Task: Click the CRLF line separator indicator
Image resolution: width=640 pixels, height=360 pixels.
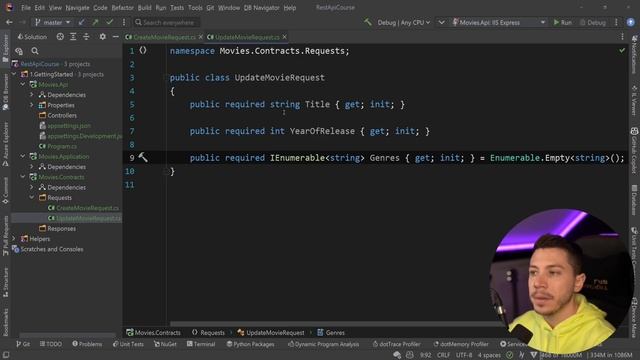Action: (x=443, y=355)
